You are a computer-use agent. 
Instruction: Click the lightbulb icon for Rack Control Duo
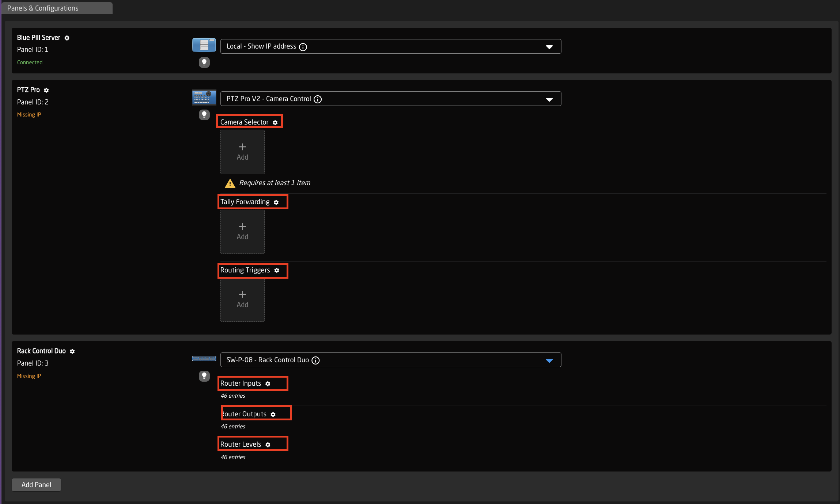[x=204, y=376]
